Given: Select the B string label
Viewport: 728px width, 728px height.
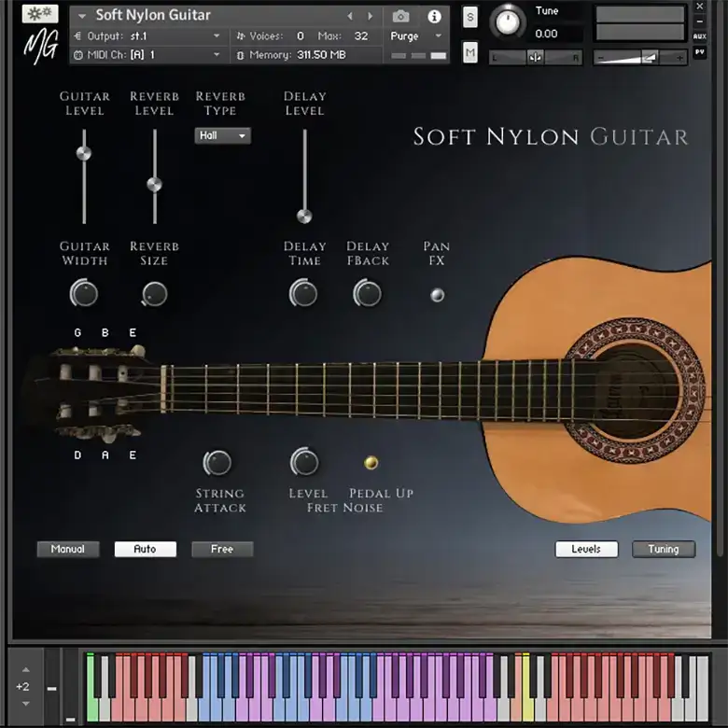Looking at the screenshot, I should click(x=105, y=332).
